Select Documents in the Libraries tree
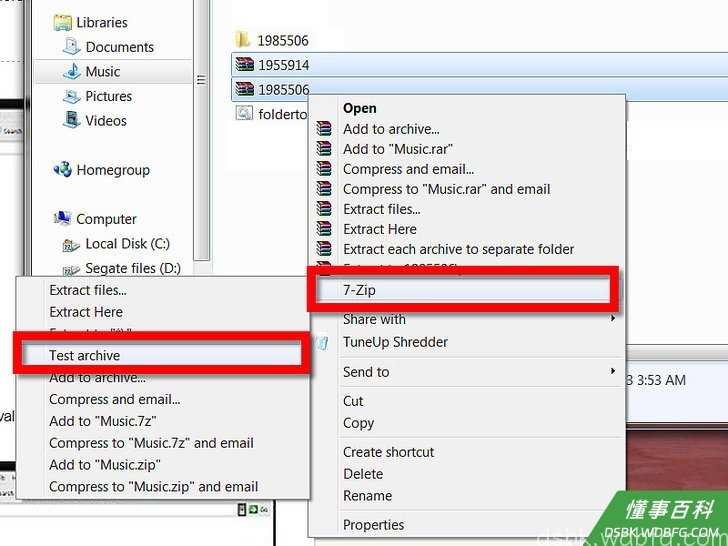 point(119,47)
